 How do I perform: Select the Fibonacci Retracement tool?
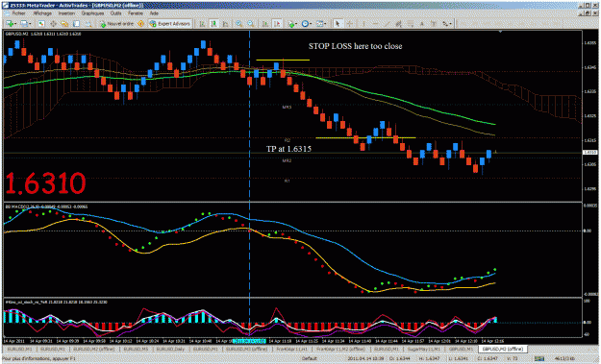tap(410, 24)
